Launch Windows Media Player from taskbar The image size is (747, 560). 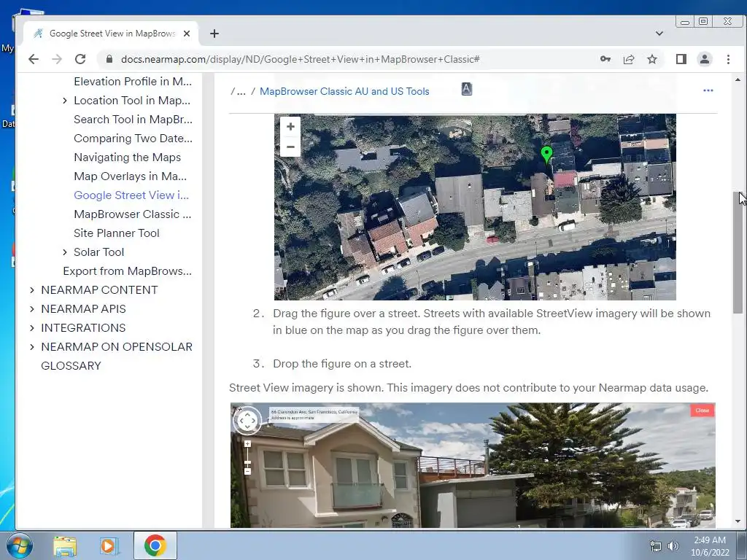point(109,545)
